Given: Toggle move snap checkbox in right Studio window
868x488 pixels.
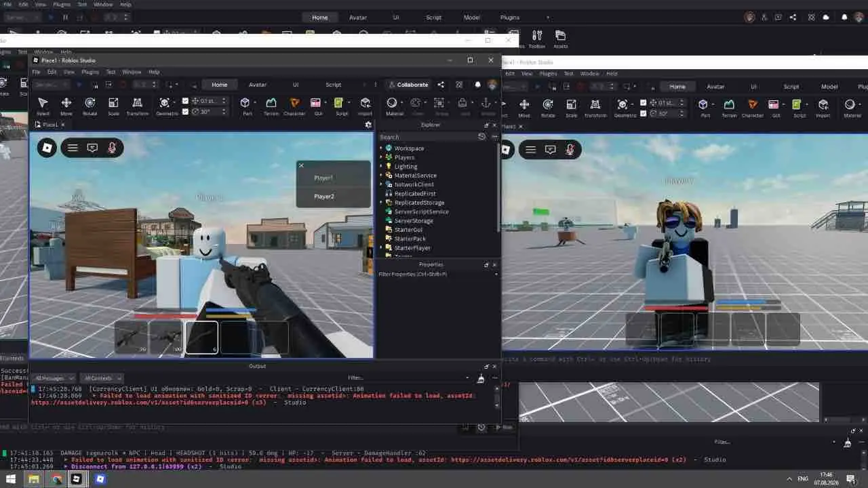Looking at the screenshot, I should tap(643, 103).
